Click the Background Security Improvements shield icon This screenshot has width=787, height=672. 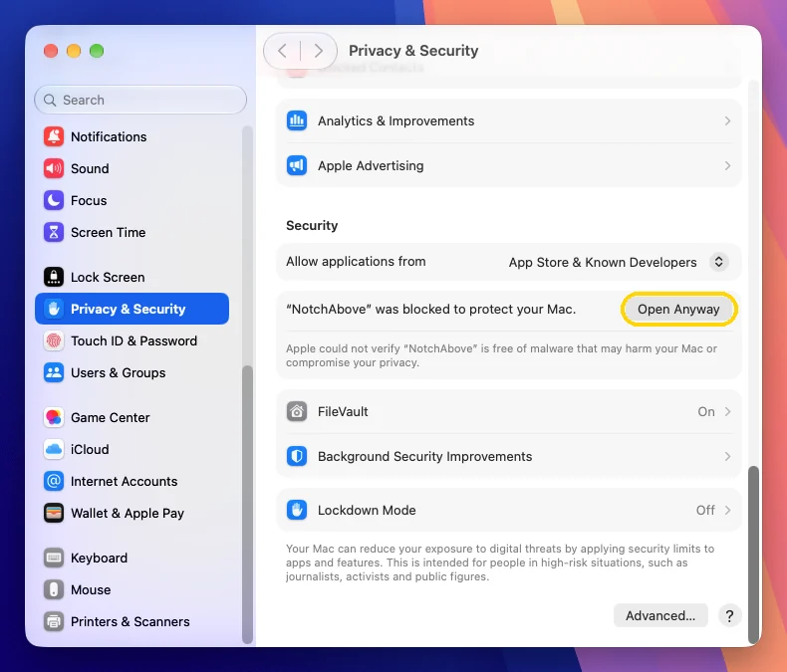pos(297,456)
